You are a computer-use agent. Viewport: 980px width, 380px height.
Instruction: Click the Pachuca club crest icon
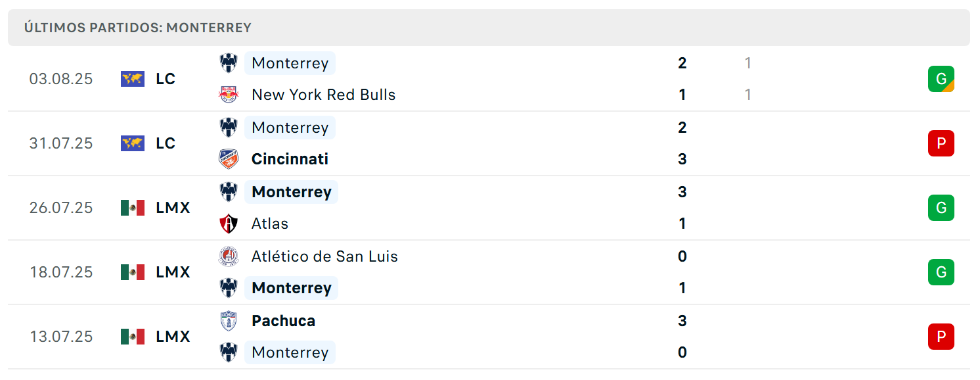229,321
